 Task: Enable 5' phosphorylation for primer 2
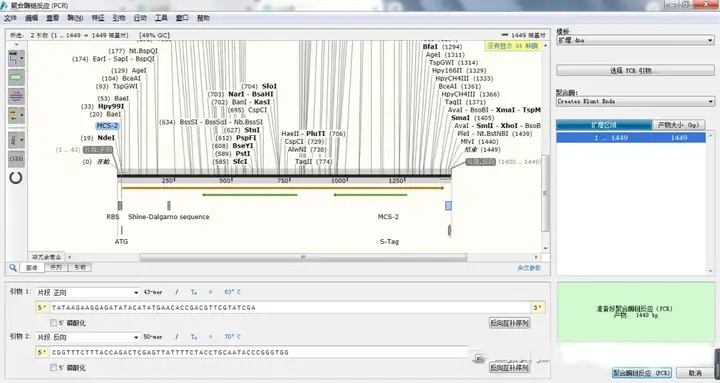(x=54, y=367)
